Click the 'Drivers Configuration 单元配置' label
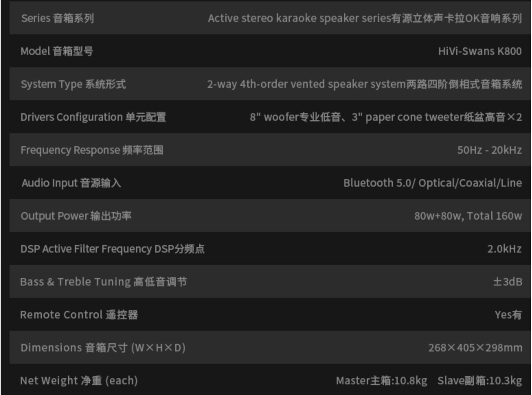The image size is (532, 395). pos(94,117)
